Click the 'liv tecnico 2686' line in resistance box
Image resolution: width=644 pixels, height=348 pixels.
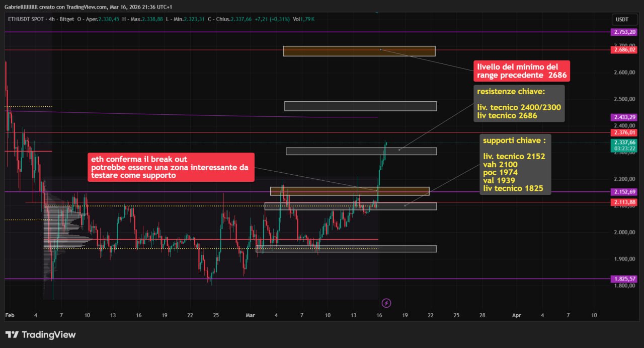coord(507,116)
